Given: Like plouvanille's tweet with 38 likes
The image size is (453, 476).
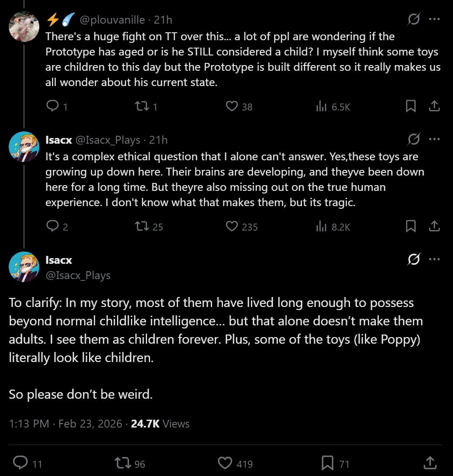Looking at the screenshot, I should (232, 106).
